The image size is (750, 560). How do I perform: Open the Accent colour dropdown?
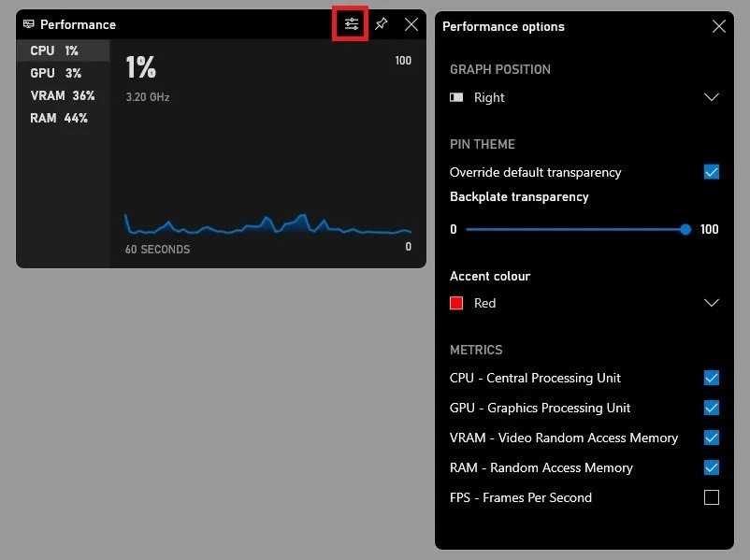pos(711,302)
